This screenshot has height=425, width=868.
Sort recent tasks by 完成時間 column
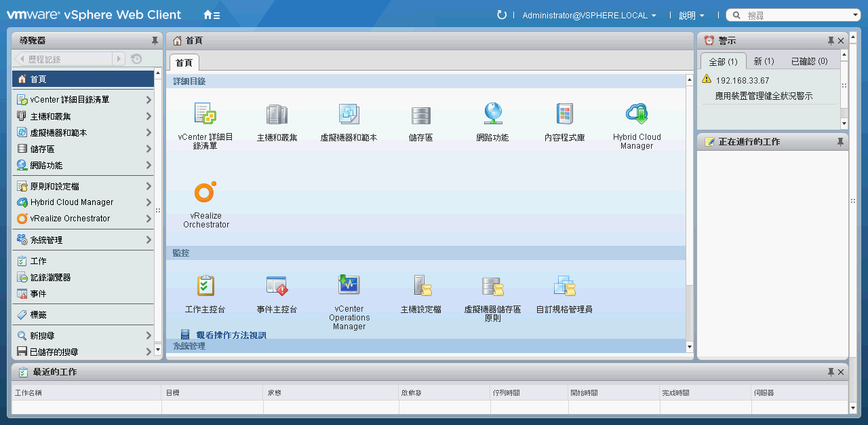pos(705,392)
